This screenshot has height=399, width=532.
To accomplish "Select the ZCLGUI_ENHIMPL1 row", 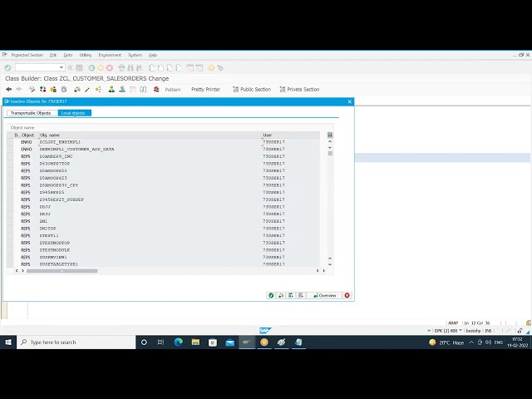I will pyautogui.click(x=163, y=142).
